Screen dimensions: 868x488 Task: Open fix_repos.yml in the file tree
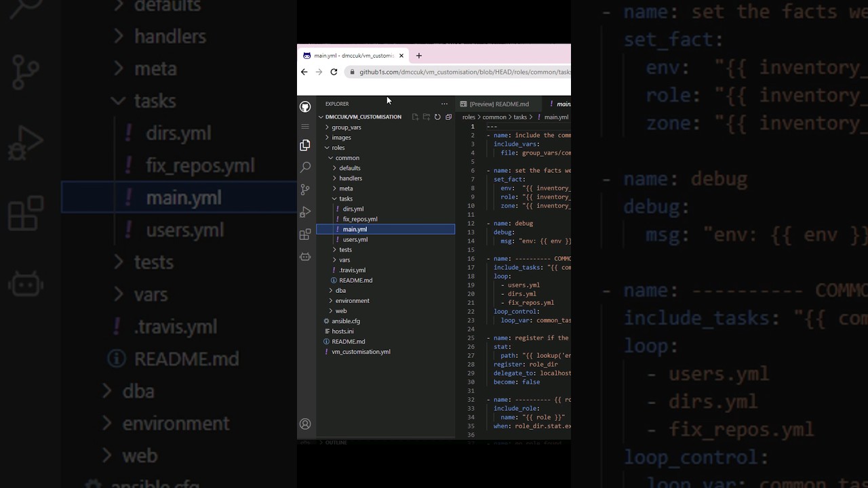pyautogui.click(x=360, y=219)
